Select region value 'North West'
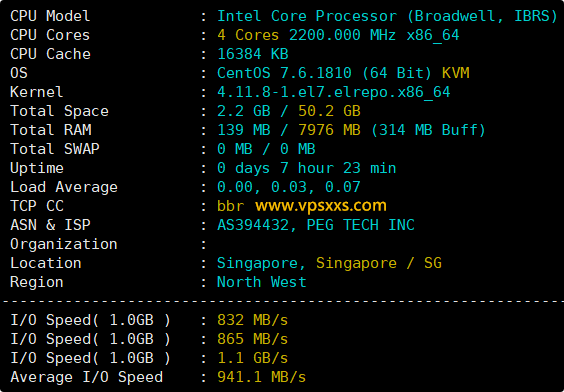The image size is (564, 392). point(261,282)
